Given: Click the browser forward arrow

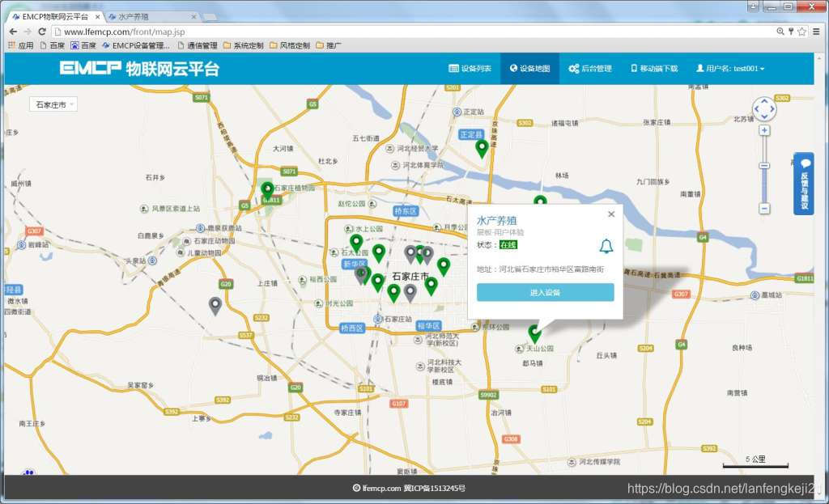Looking at the screenshot, I should pyautogui.click(x=28, y=32).
